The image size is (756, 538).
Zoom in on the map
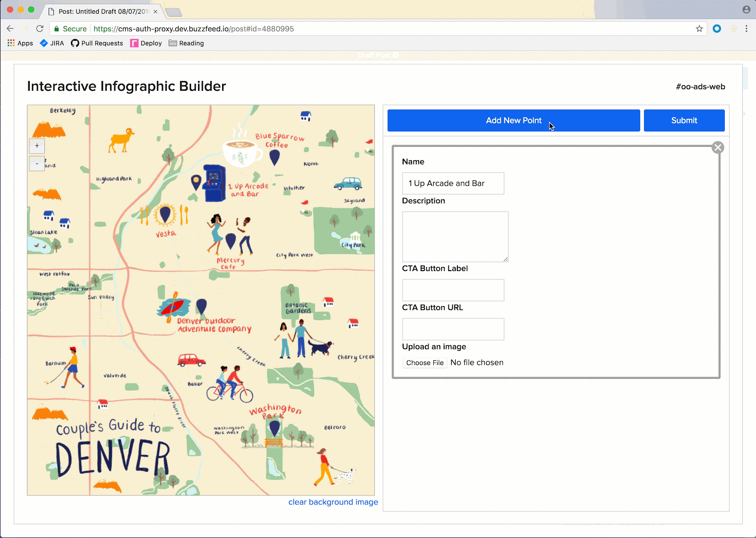click(x=37, y=145)
